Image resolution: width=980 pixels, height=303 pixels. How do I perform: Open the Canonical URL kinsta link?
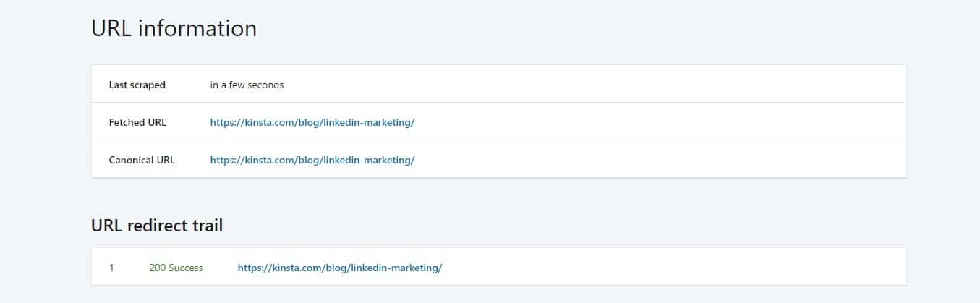coord(312,160)
